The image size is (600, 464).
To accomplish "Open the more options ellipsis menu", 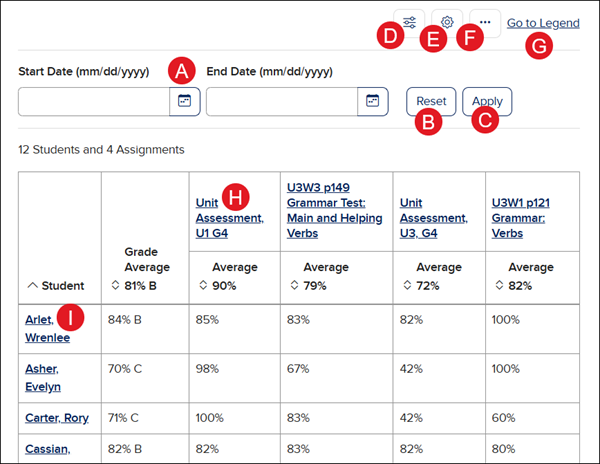I will tap(485, 22).
